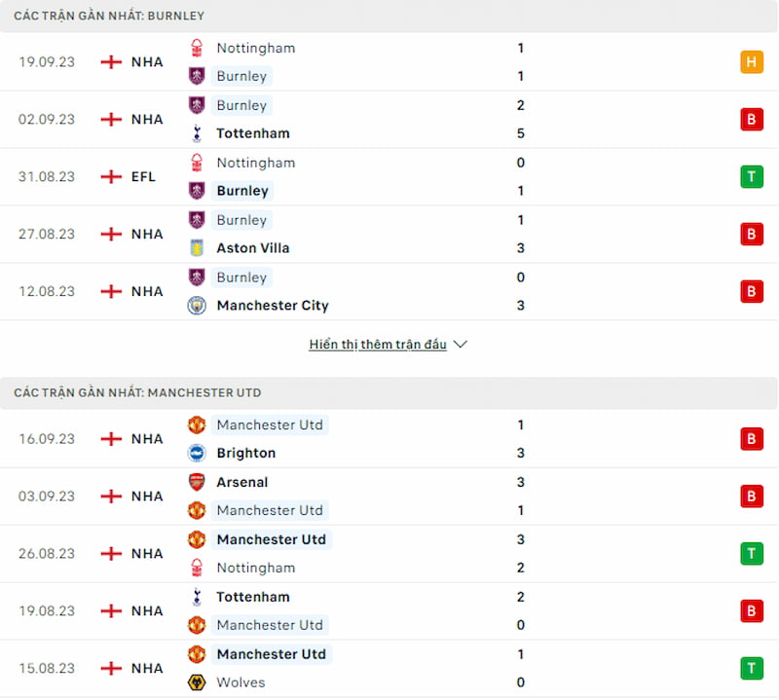The height and width of the screenshot is (700, 779).
Task: Click the green T badge for the 31.08.23 match
Action: (751, 176)
